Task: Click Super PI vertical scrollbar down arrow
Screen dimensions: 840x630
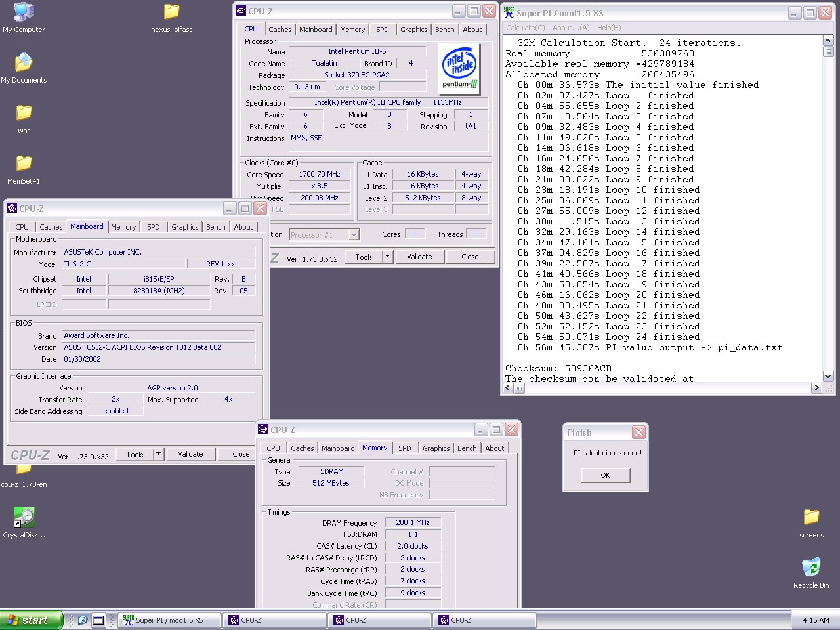Action: click(x=828, y=377)
